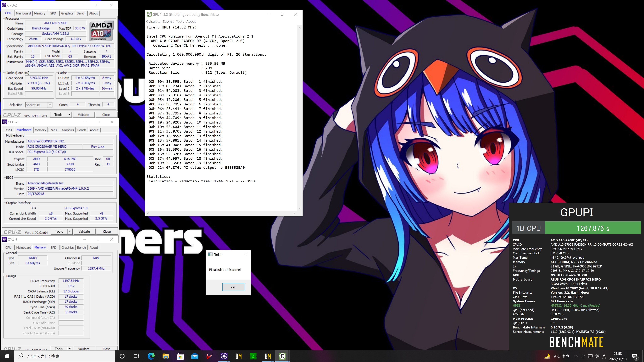This screenshot has height=362, width=644.
Task: Expand Tools dropdown arrow in top CPU-Z
Action: coord(69,115)
